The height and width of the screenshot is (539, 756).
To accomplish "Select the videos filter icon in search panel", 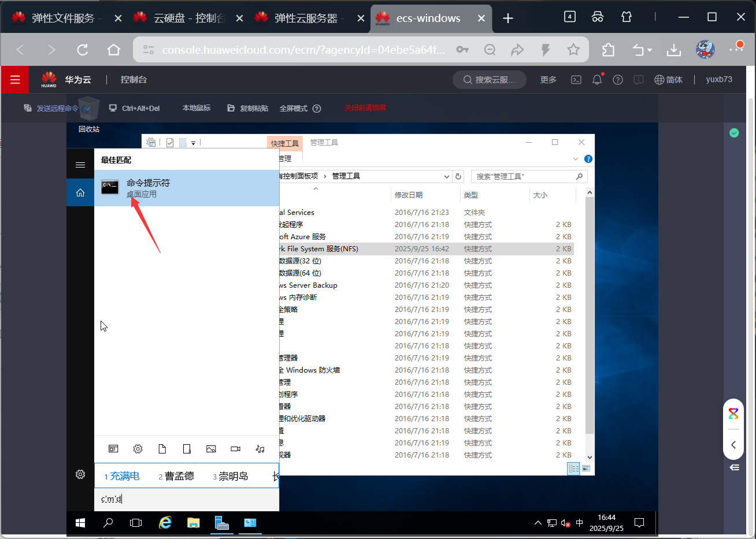I will pyautogui.click(x=235, y=449).
